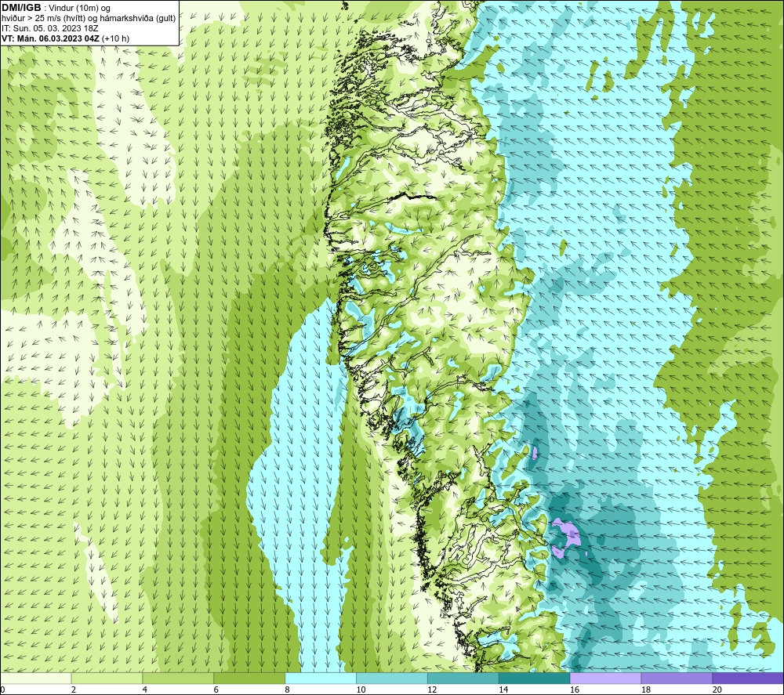This screenshot has width=784, height=695.
Task: Pick the 4–6 m/s green legend swatch
Action: point(178,678)
